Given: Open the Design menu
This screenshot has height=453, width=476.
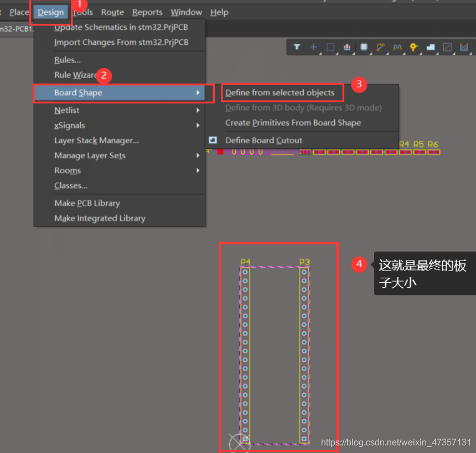Looking at the screenshot, I should pyautogui.click(x=51, y=12).
